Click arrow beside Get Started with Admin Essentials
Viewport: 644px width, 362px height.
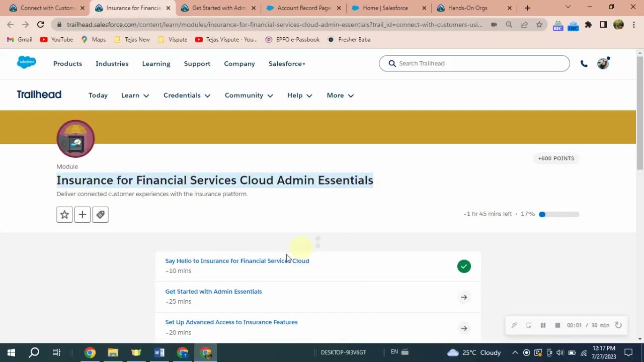[x=464, y=297]
